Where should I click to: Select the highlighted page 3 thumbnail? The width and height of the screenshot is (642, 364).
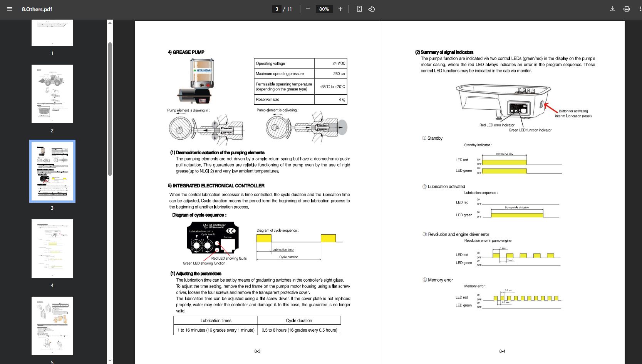click(52, 171)
